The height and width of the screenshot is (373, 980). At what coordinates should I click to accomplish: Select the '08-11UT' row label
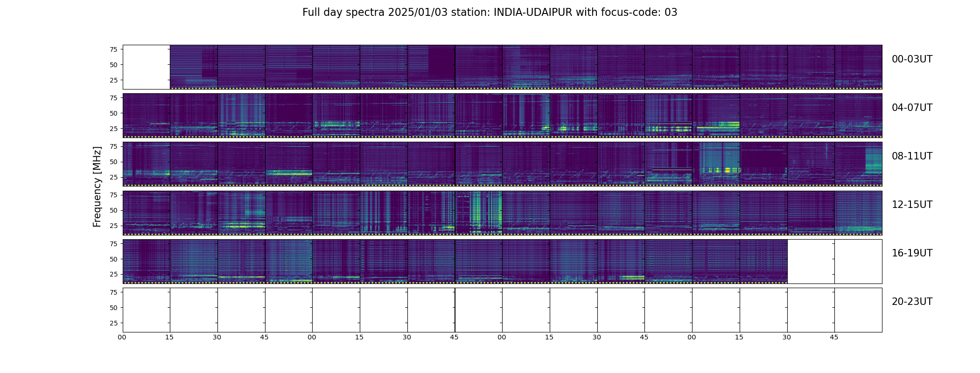point(912,156)
